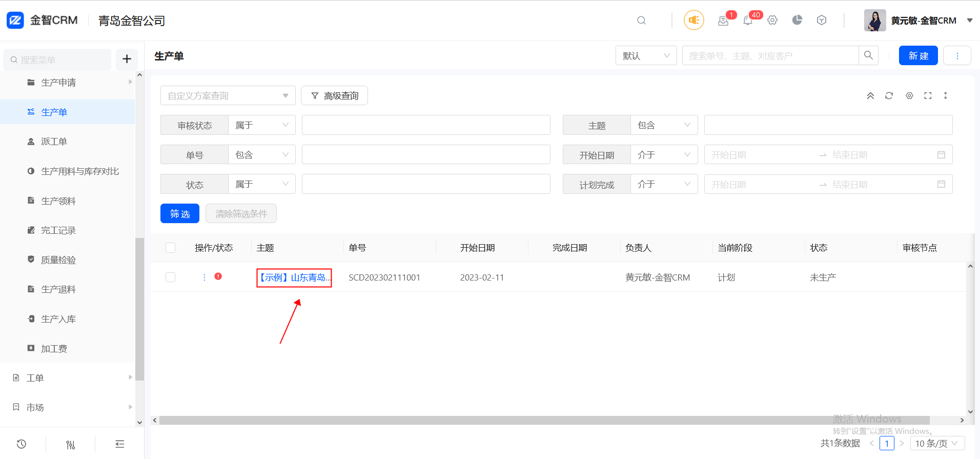Click the 审核状态 filter value field

426,125
